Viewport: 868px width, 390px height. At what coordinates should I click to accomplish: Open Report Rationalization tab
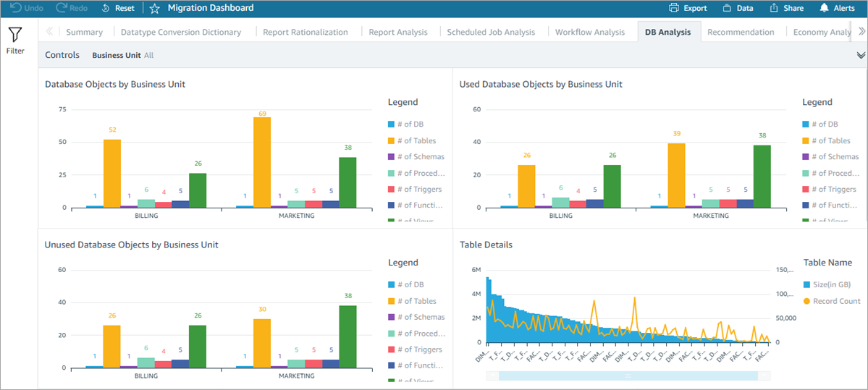point(306,32)
